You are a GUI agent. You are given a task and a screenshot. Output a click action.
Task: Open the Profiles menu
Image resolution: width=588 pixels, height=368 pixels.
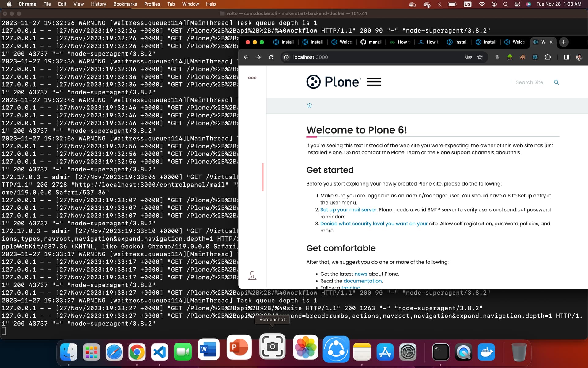pos(152,4)
